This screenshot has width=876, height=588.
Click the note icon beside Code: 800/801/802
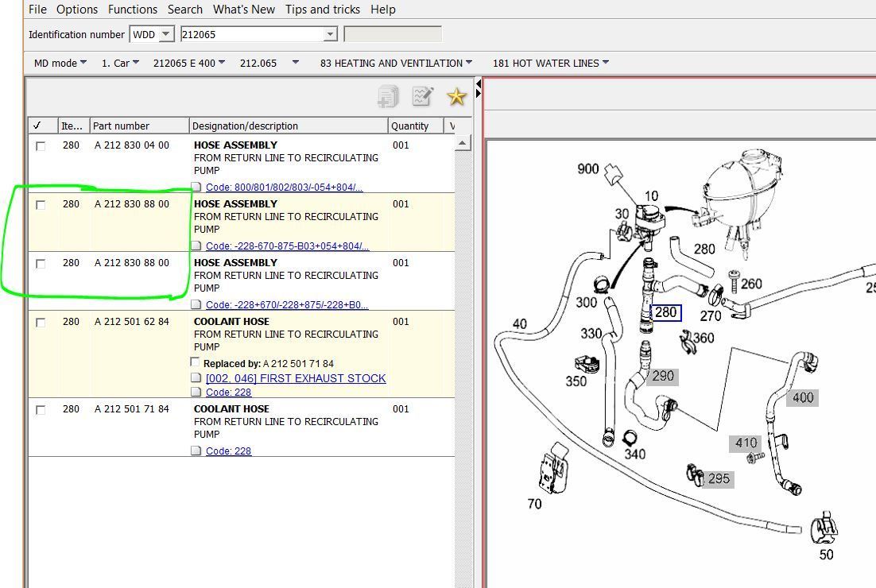coord(196,187)
